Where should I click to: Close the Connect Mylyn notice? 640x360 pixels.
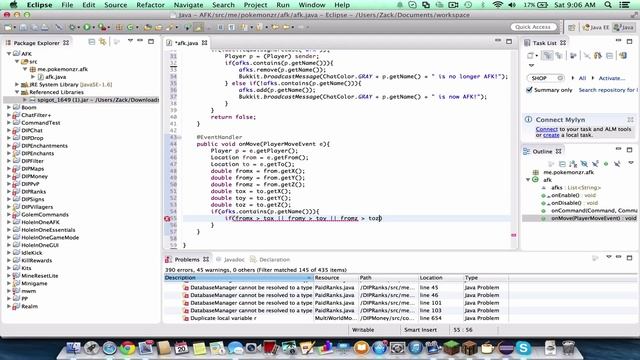coord(630,120)
